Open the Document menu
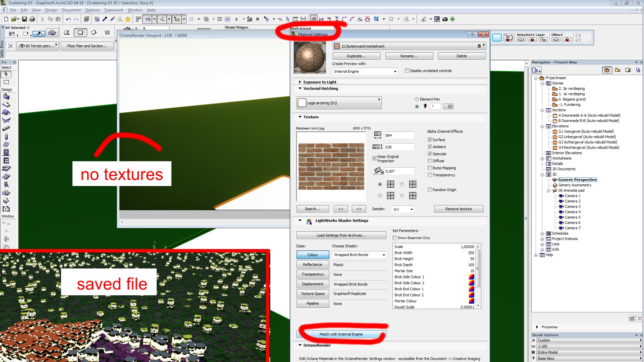 tap(71, 10)
